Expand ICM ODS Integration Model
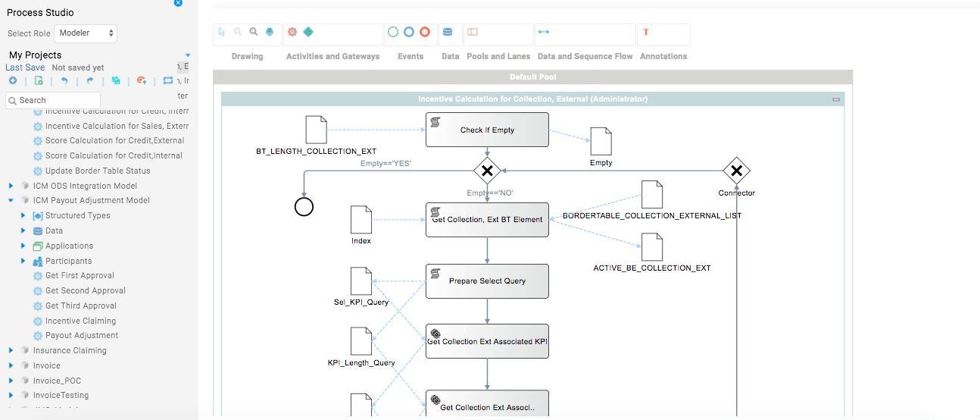980x420 pixels. point(11,186)
